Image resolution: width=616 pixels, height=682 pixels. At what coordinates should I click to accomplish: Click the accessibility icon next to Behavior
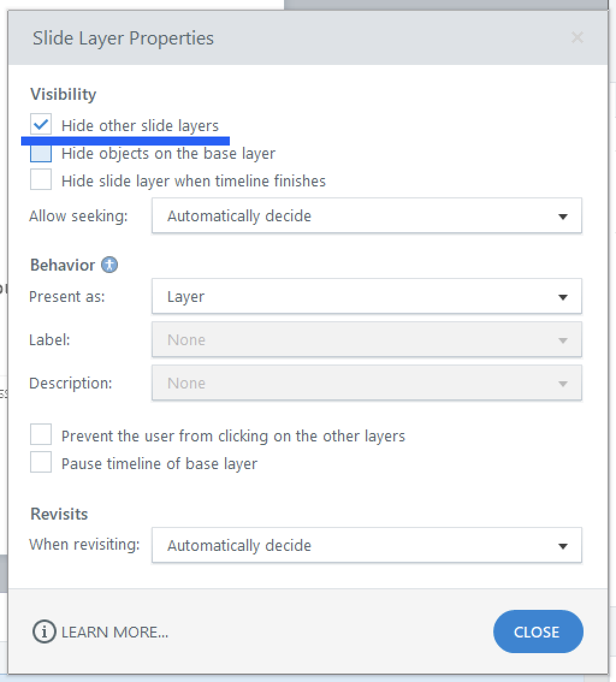pyautogui.click(x=109, y=265)
